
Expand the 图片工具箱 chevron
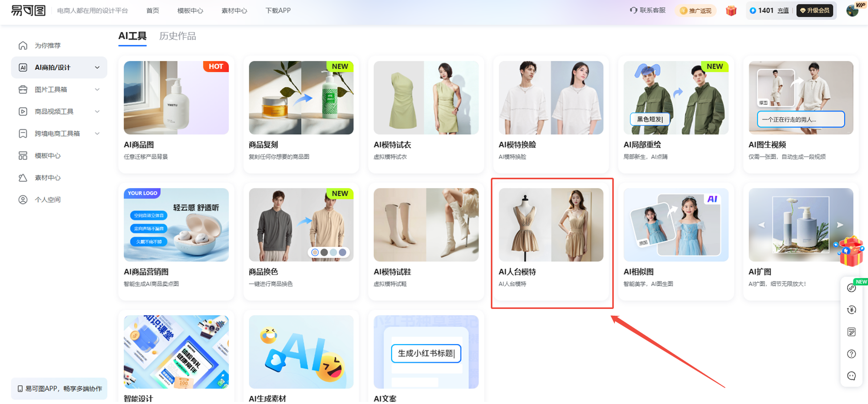point(97,89)
